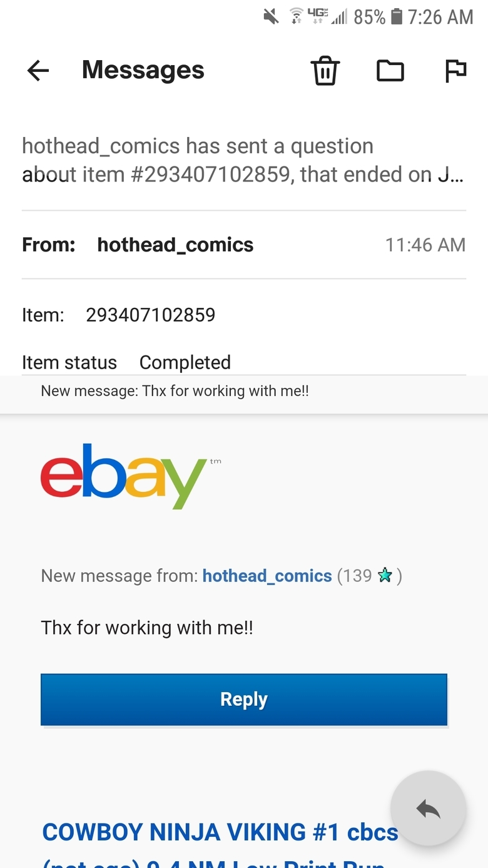Tap the back arrow to leave Messages
Viewport: 488px width, 868px height.
coord(38,71)
